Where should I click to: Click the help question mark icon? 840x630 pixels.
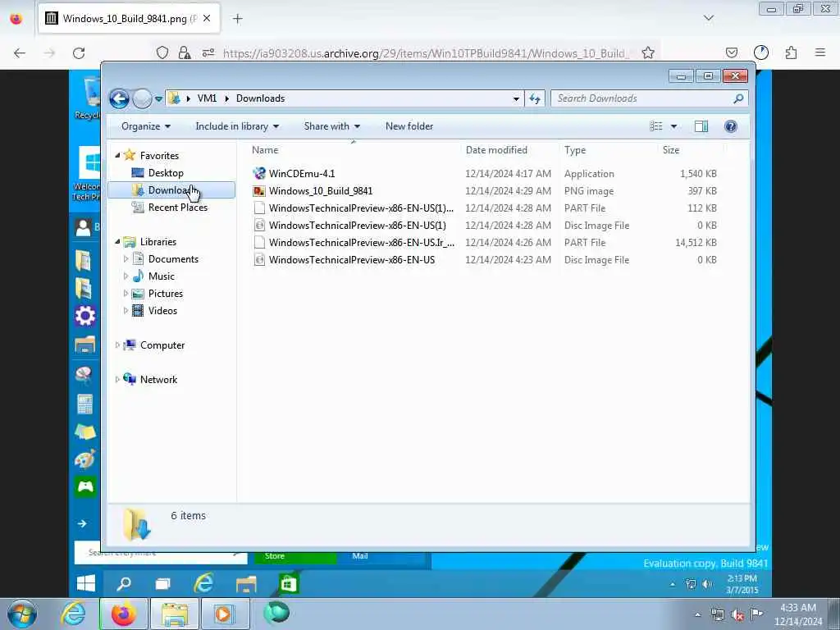pos(731,126)
